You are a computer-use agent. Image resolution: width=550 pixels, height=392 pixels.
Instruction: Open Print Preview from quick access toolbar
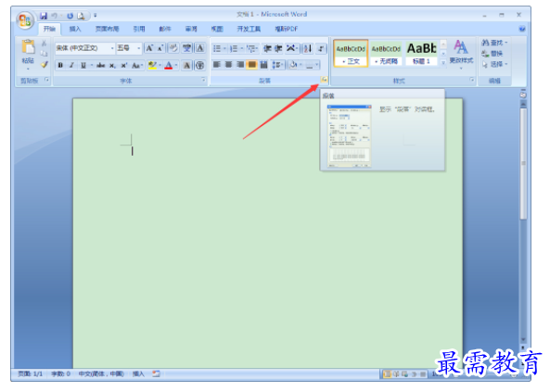coord(81,16)
